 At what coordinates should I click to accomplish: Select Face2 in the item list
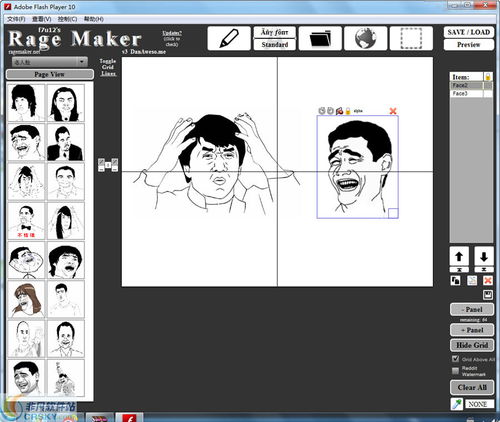pyautogui.click(x=471, y=86)
